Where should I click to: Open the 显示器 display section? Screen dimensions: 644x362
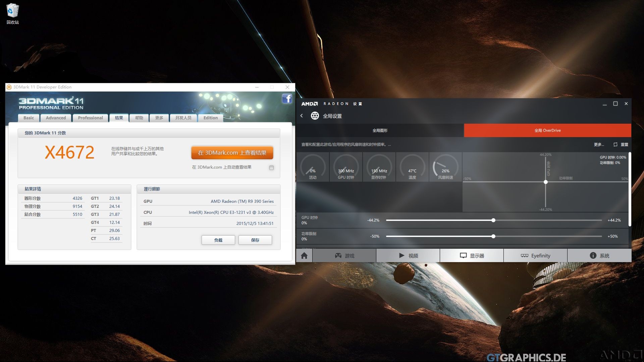pos(472,256)
